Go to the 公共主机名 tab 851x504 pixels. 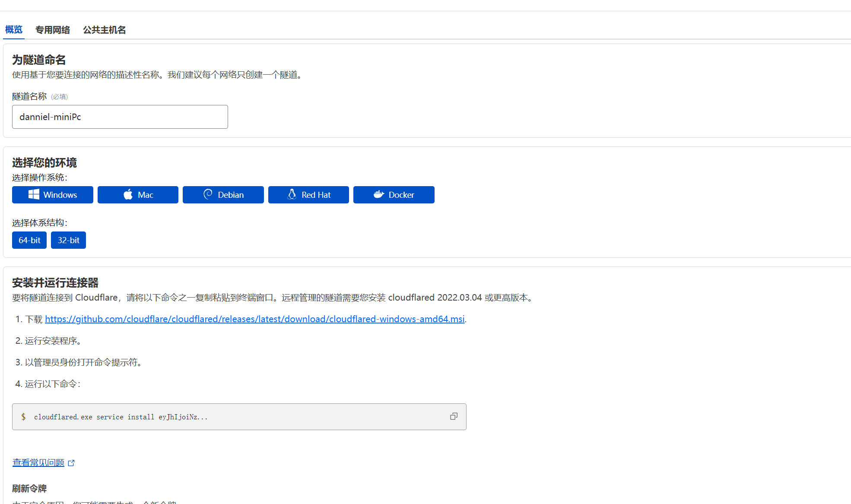click(x=104, y=30)
